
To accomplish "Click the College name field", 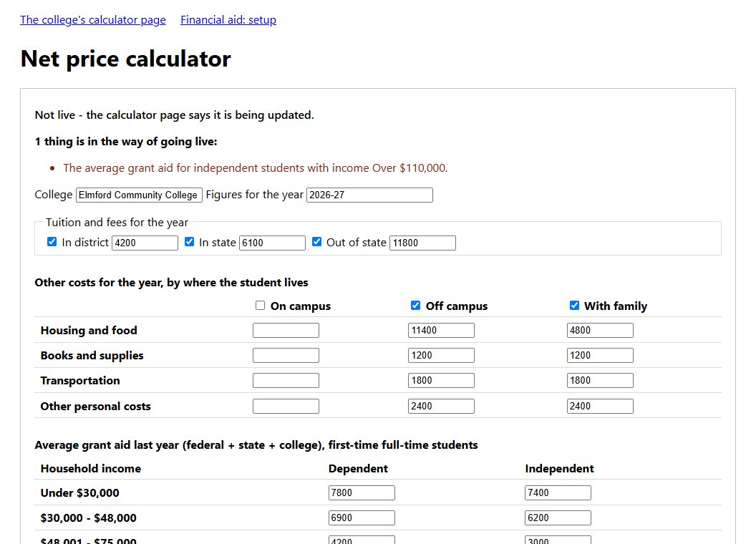I will [x=139, y=195].
